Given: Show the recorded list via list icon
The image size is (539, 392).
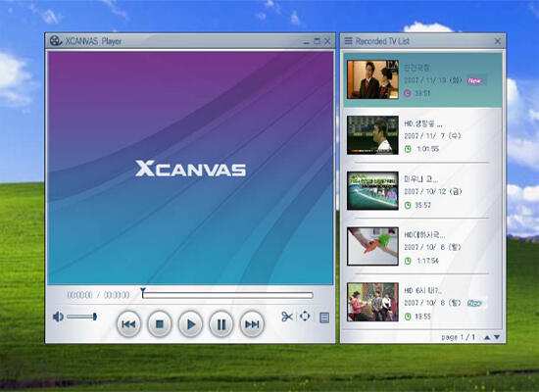Looking at the screenshot, I should [x=324, y=318].
